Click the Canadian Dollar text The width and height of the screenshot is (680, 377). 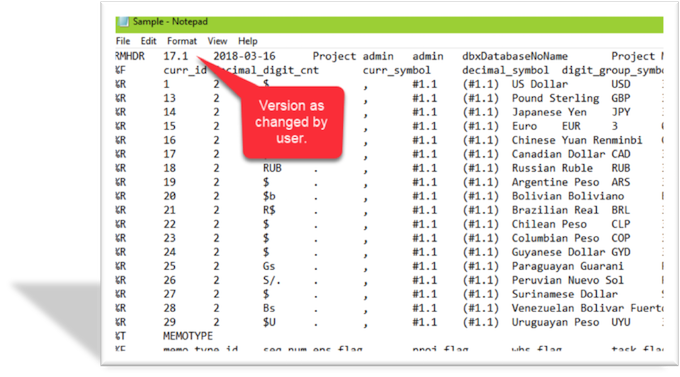(x=558, y=154)
